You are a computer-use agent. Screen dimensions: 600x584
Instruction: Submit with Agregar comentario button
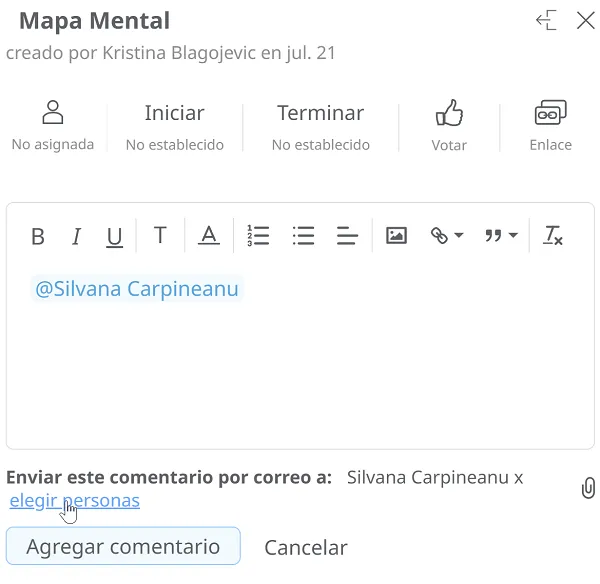click(x=123, y=546)
